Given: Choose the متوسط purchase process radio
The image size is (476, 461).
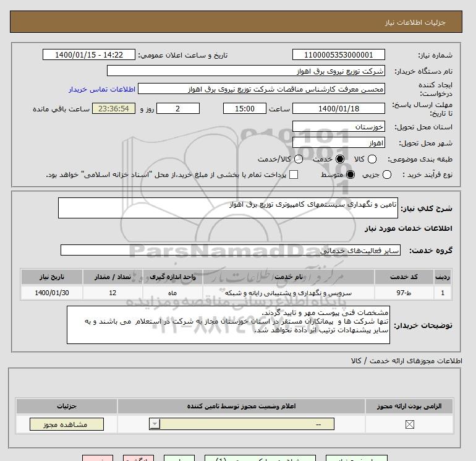Looking at the screenshot, I should pos(351,174).
